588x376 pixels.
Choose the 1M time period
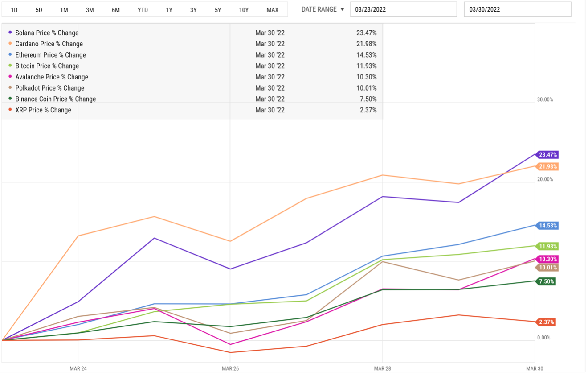point(64,10)
